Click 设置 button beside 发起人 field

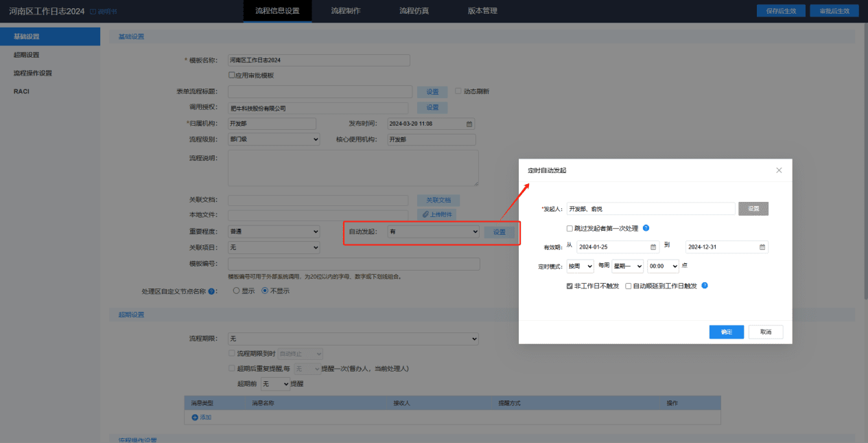753,209
